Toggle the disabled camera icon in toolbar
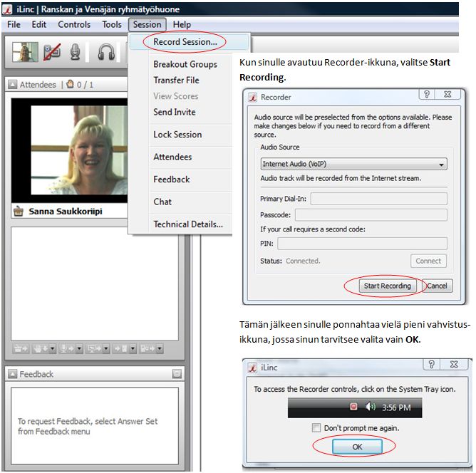Screen dimensions: 476x473 click(x=52, y=52)
